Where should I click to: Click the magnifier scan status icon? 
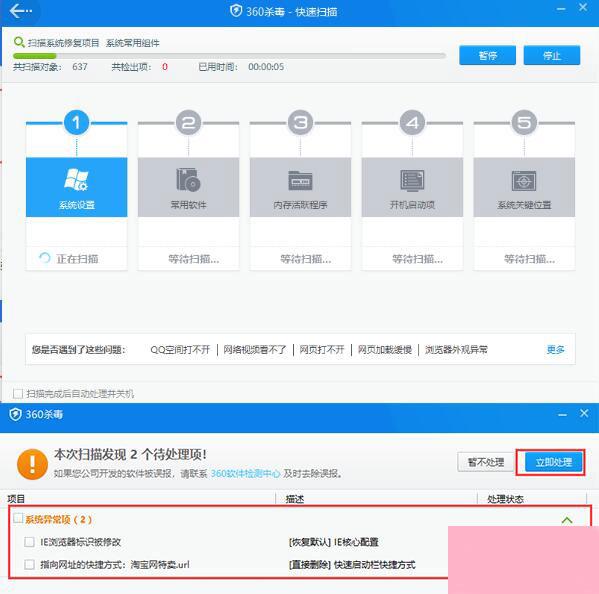[18, 42]
